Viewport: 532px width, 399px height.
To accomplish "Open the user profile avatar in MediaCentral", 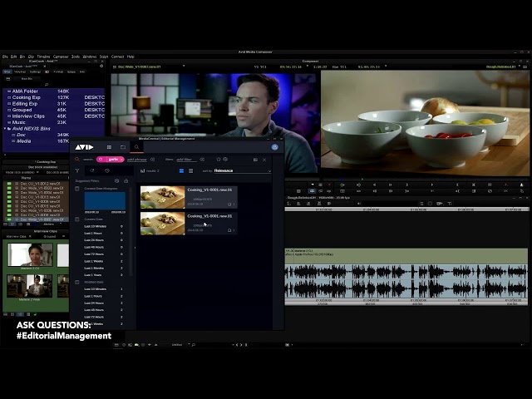I will coord(275,147).
